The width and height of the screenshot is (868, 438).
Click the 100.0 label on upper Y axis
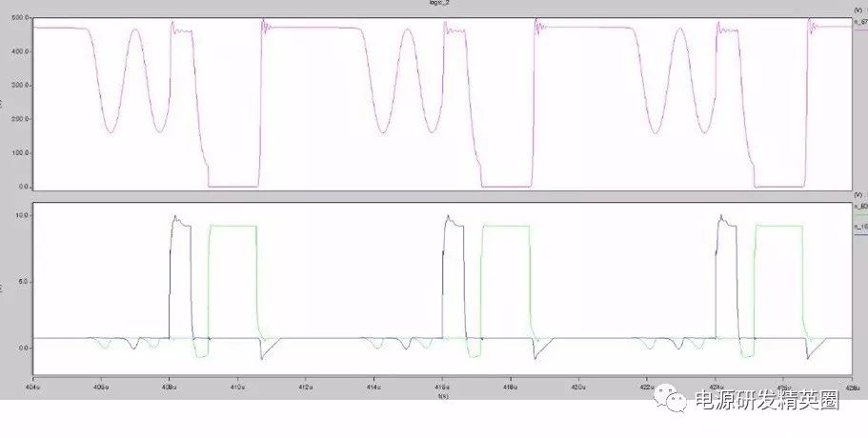pyautogui.click(x=19, y=152)
